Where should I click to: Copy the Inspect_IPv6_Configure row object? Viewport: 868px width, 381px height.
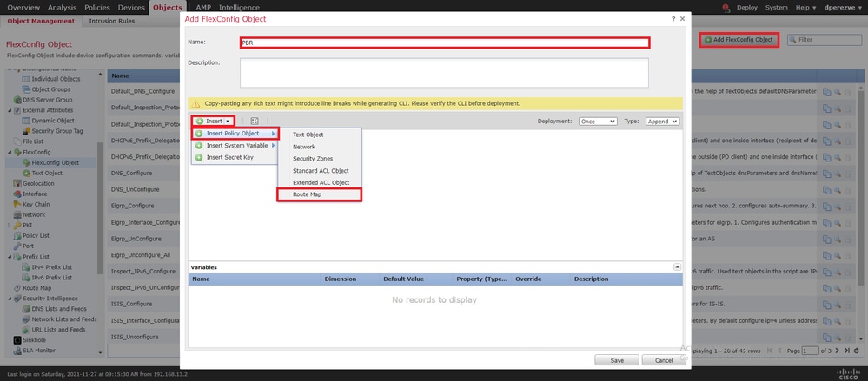pyautogui.click(x=827, y=272)
